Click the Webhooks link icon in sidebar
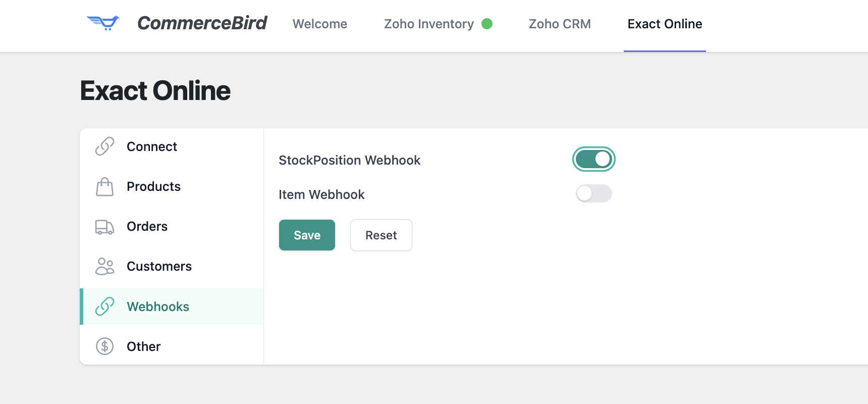Screen dimensions: 868x404 tap(104, 307)
